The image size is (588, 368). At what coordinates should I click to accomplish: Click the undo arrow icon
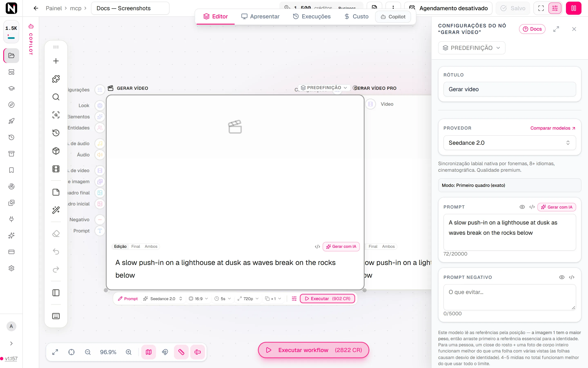(x=56, y=251)
